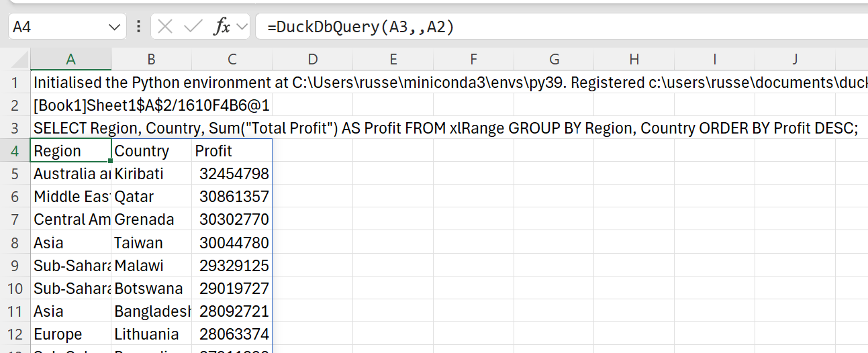The height and width of the screenshot is (353, 868).
Task: Click the Enter checkmark icon in formula bar
Action: (x=193, y=27)
